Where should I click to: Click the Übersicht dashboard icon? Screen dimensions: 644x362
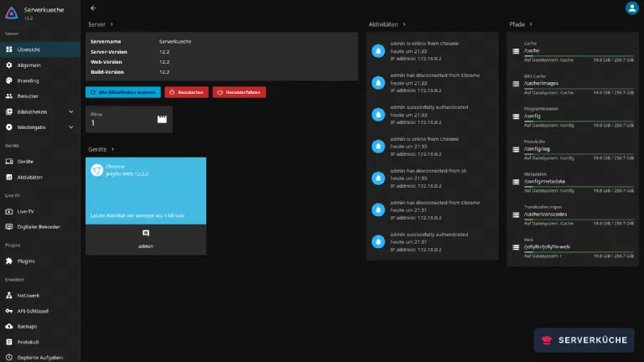pos(9,49)
